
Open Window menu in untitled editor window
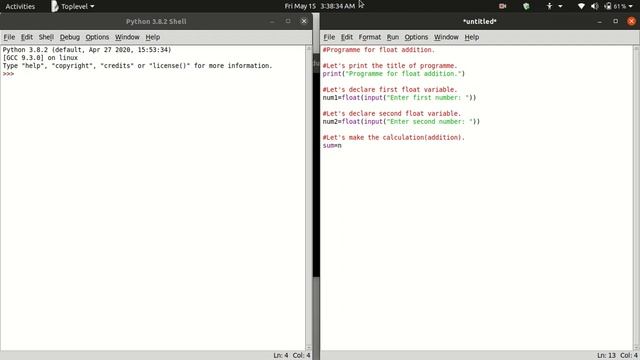pyautogui.click(x=446, y=37)
